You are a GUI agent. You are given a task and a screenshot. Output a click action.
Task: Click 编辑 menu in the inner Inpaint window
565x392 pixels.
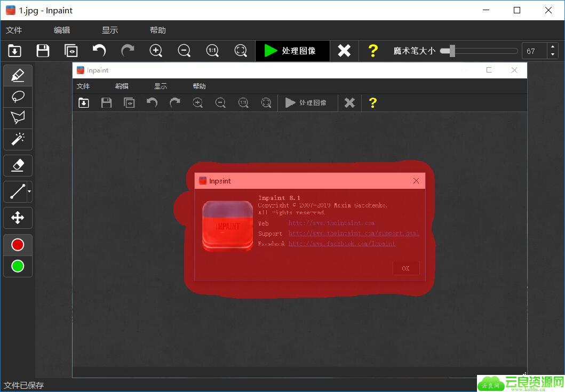(122, 86)
